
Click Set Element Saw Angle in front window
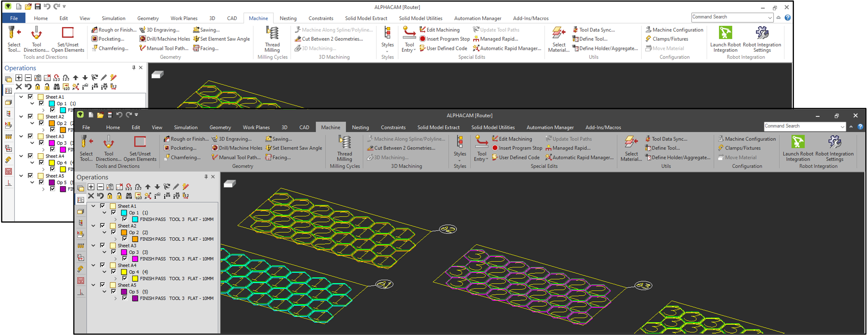[294, 148]
